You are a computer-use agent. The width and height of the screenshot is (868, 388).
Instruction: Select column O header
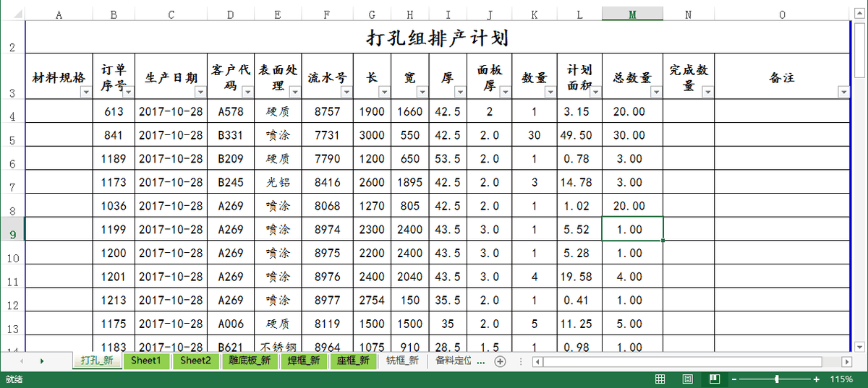[783, 14]
